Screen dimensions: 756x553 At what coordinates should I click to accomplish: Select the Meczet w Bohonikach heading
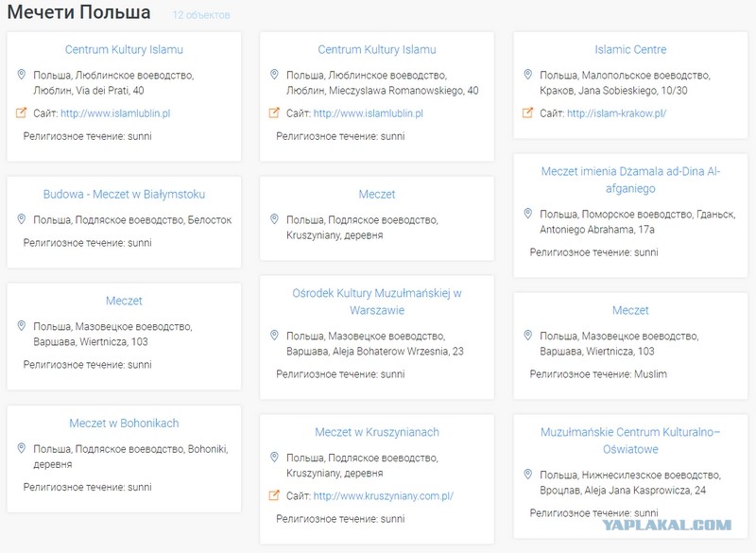tap(124, 423)
